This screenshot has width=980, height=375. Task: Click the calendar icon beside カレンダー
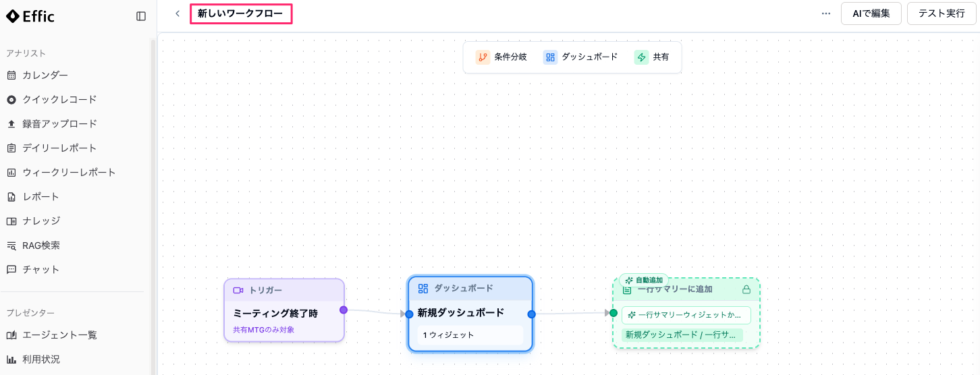tap(11, 75)
